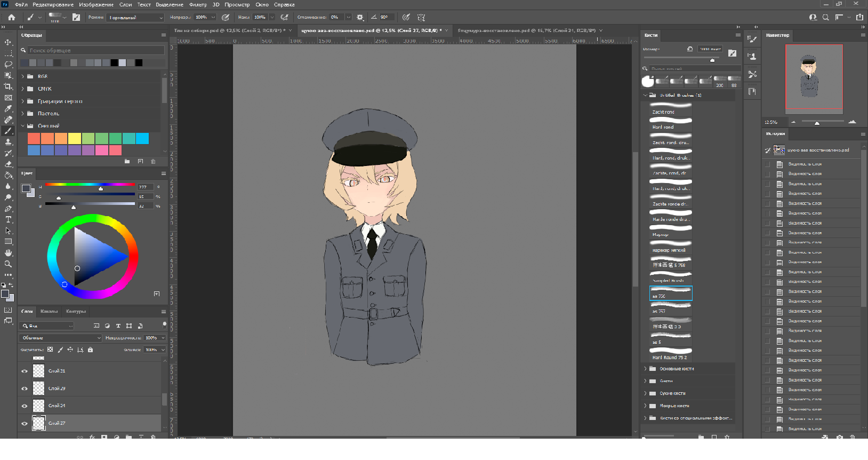
Task: Activate the Eyedropper tool
Action: 8,109
